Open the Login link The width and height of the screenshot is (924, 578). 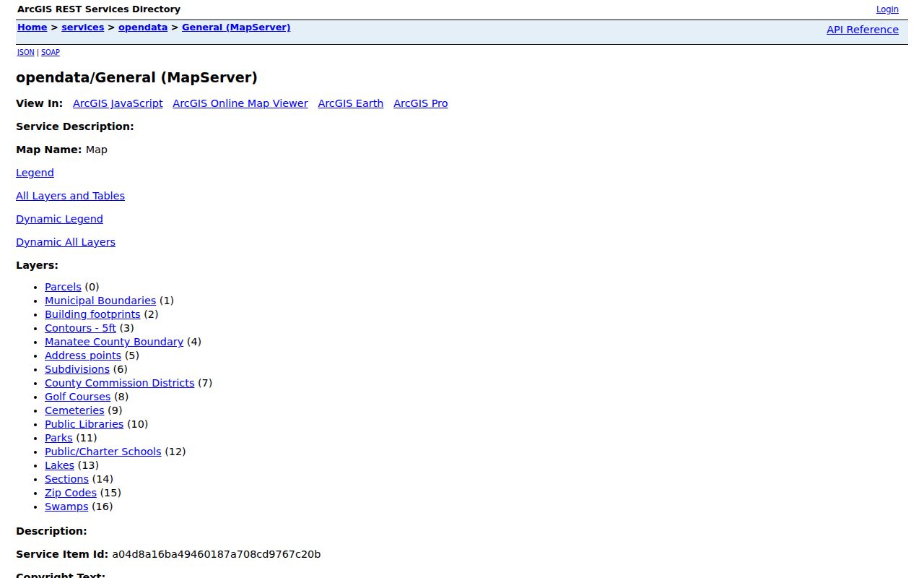(x=887, y=9)
